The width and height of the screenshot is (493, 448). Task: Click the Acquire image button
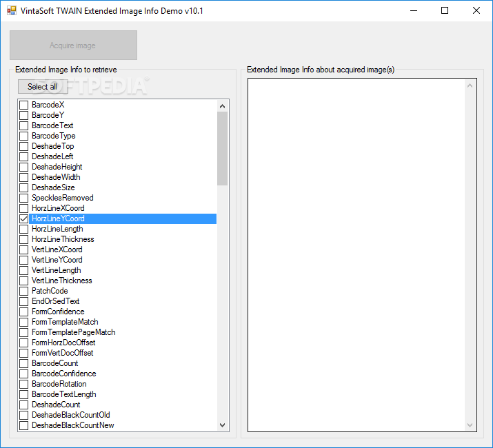[73, 45]
